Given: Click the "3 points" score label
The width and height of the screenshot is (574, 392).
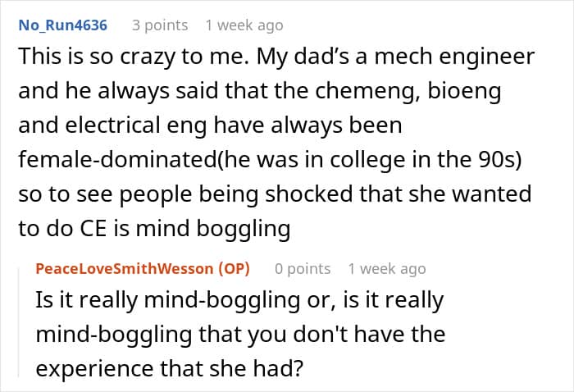Looking at the screenshot, I should 160,25.
